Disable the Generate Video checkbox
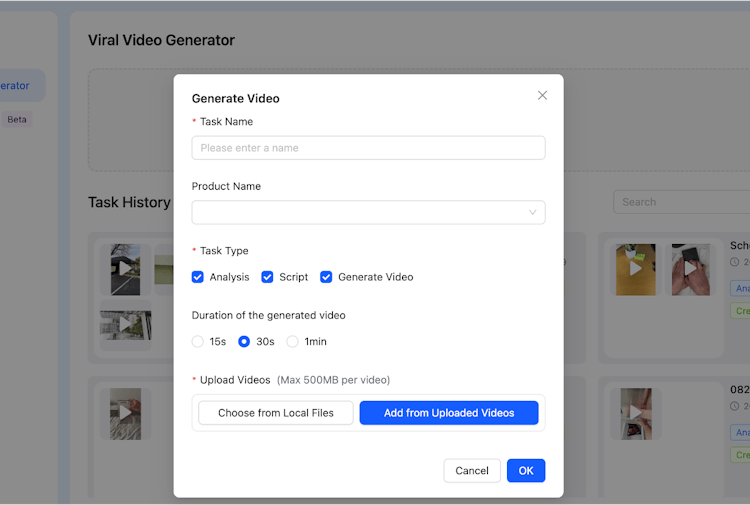Image resolution: width=750 pixels, height=505 pixels. tap(326, 277)
